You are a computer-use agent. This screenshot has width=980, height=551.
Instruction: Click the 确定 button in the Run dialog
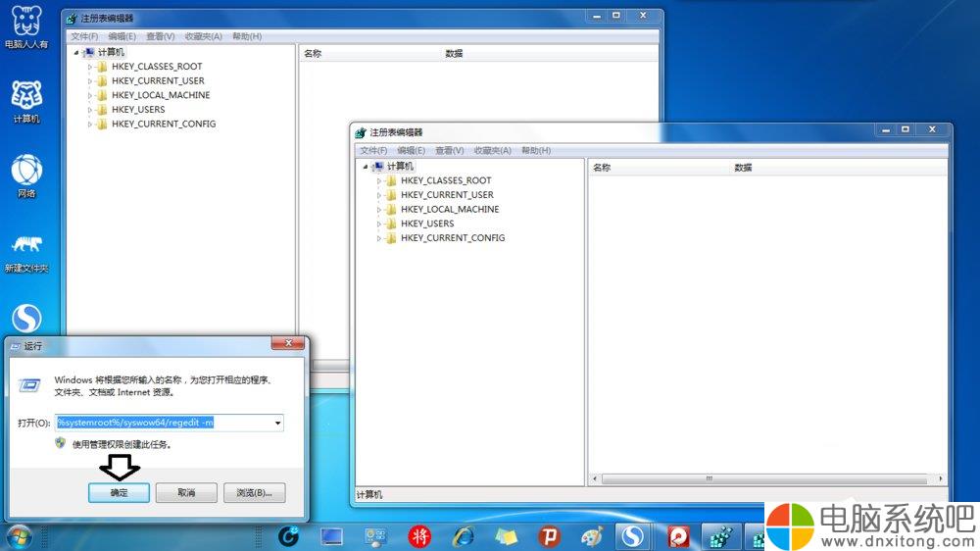pyautogui.click(x=119, y=493)
